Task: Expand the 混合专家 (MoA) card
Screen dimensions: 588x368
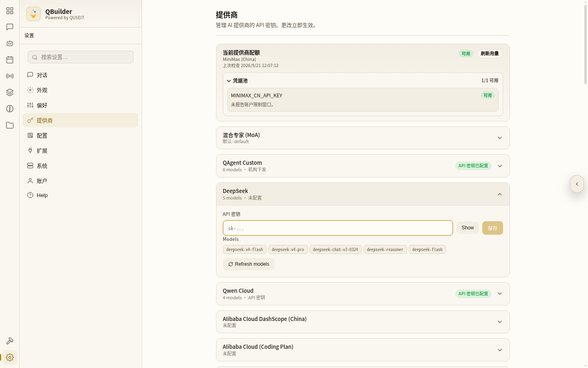Action: (363, 138)
